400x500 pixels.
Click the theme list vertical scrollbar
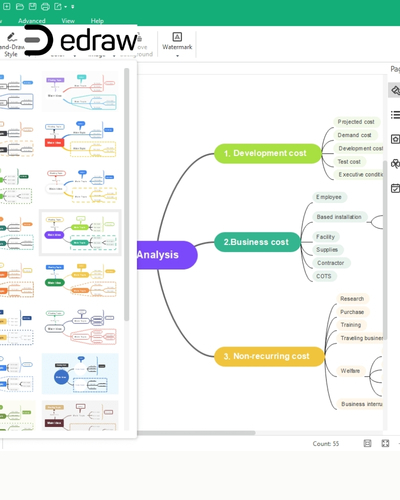126,195
